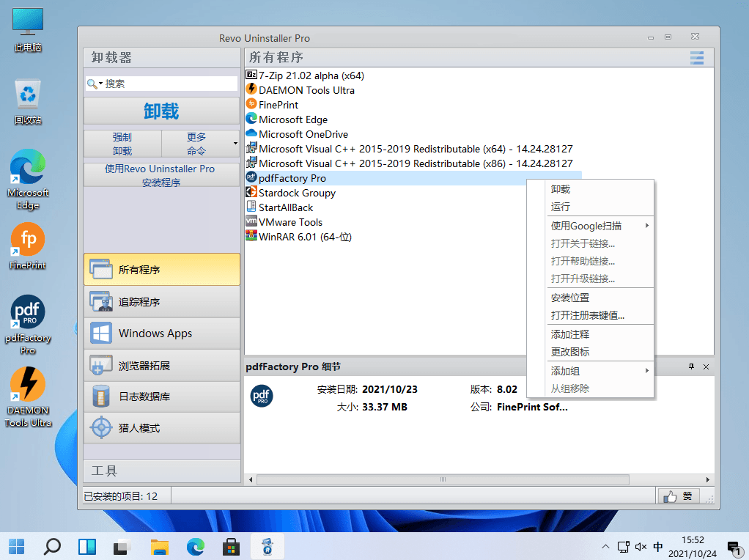Open File Explorer from taskbar
The height and width of the screenshot is (560, 749).
pyautogui.click(x=160, y=546)
